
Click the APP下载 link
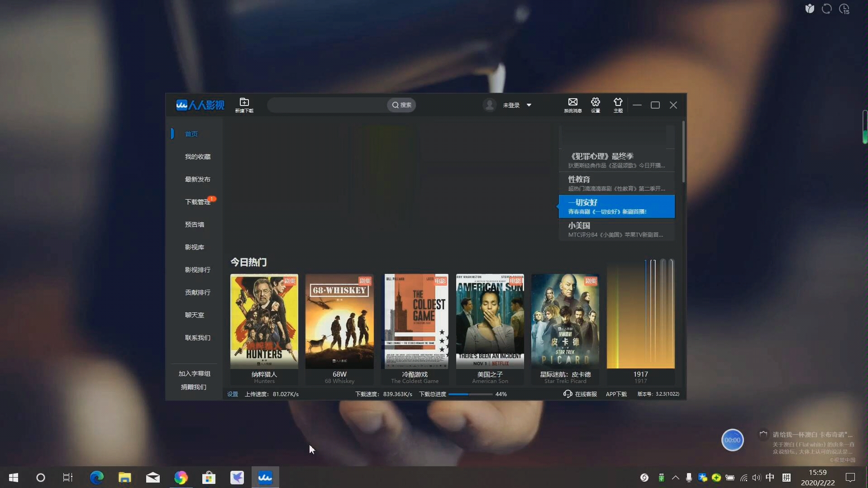616,394
